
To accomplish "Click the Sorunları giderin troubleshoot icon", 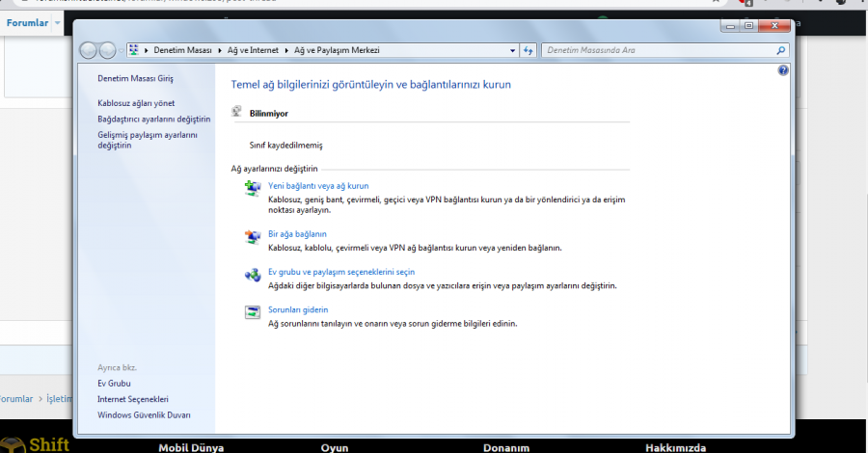I will click(x=253, y=312).
